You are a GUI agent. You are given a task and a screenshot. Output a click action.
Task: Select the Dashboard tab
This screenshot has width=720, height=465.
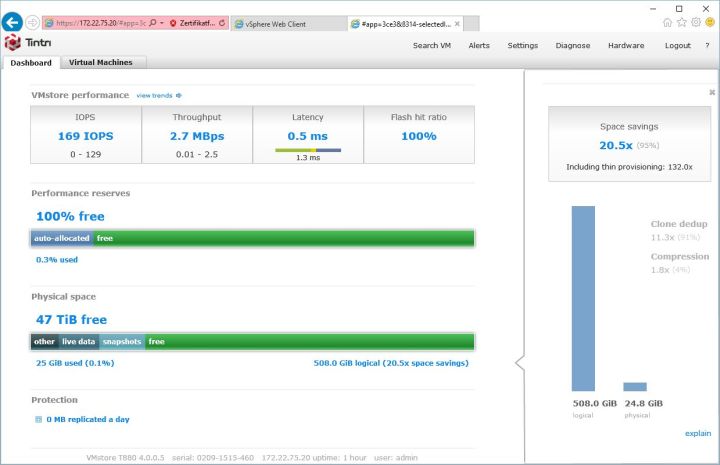click(31, 62)
